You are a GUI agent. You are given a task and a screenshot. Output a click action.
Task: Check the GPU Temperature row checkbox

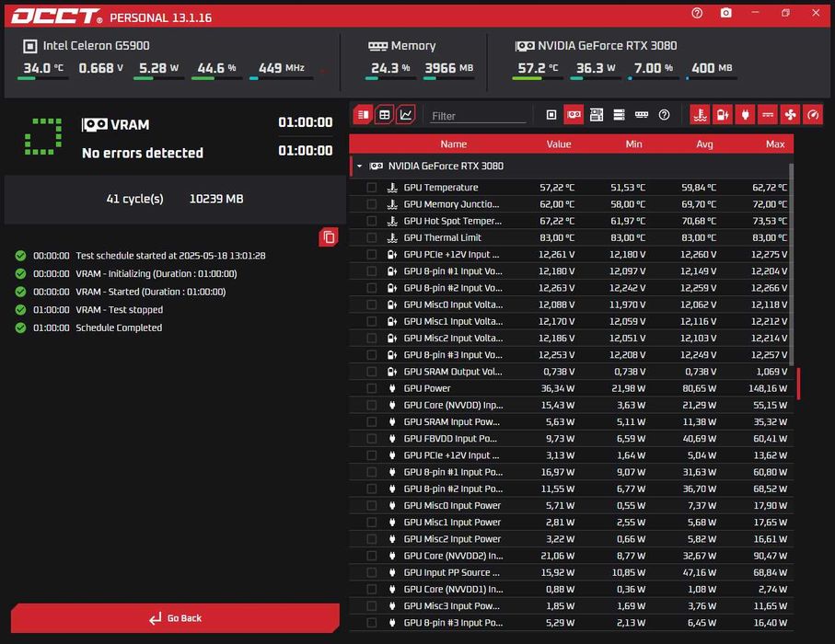click(x=372, y=188)
